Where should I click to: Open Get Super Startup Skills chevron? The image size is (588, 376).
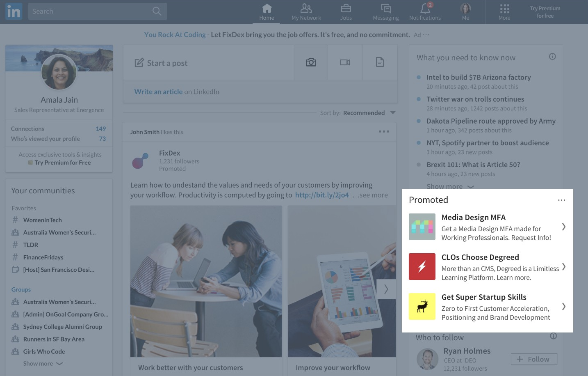click(x=564, y=306)
